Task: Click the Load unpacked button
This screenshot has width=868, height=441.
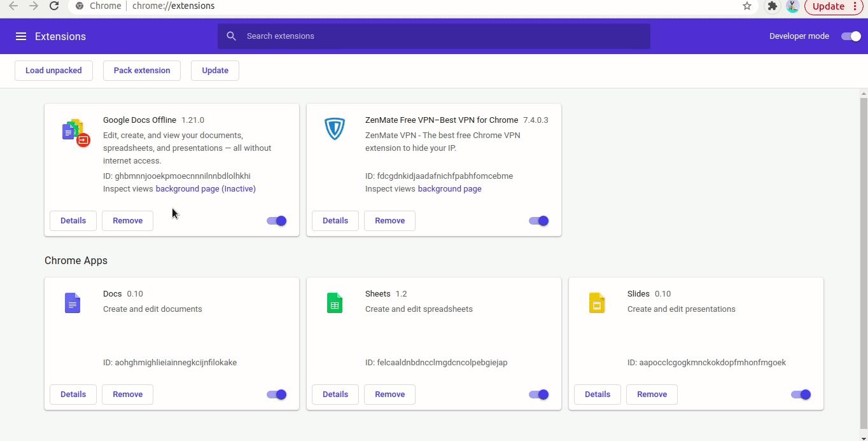Action: 53,71
